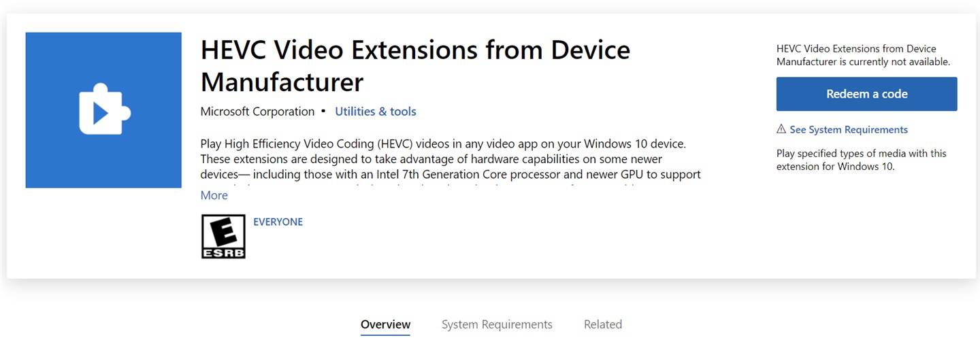Screen dimensions: 980x359
Task: Click the 'hardware capabilities' description line
Action: (x=440, y=159)
